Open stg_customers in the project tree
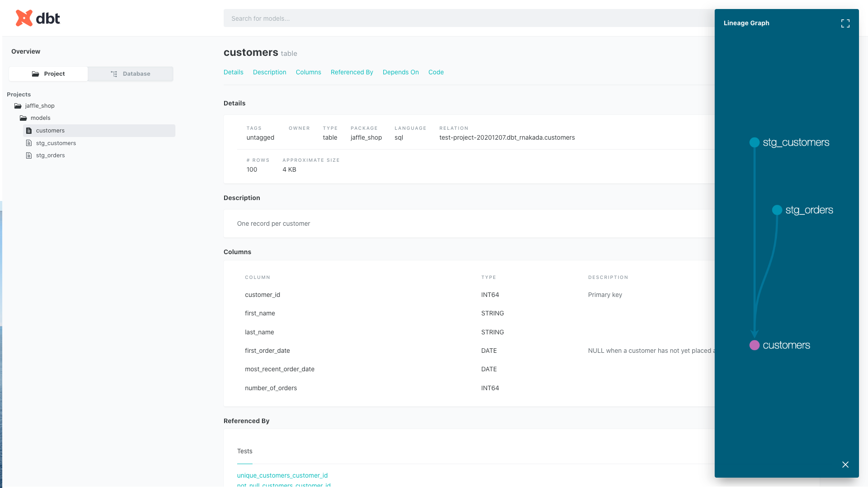This screenshot has width=868, height=488. [x=56, y=143]
